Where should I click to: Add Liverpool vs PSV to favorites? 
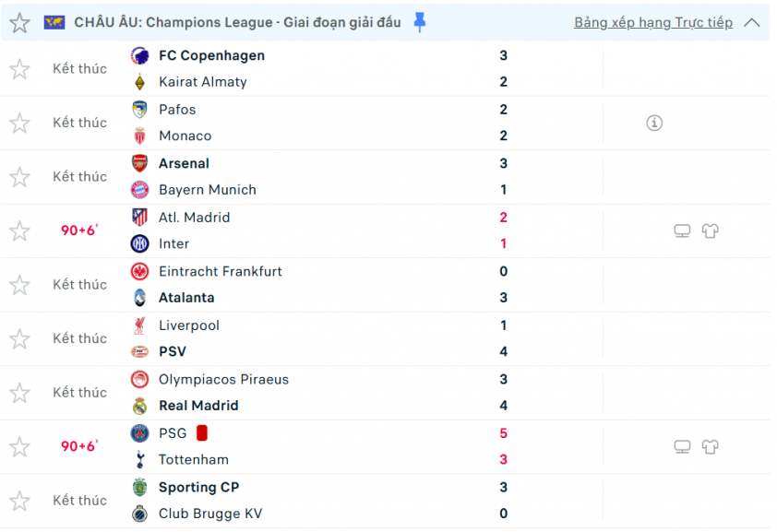(x=19, y=338)
